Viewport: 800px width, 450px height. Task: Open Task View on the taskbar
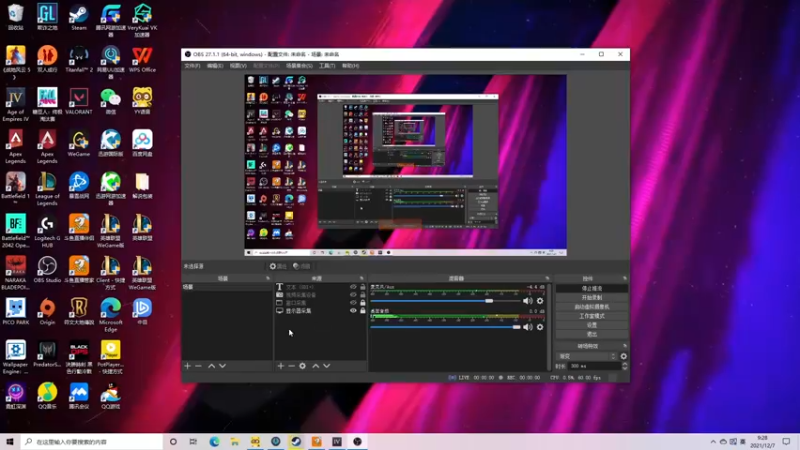coord(193,441)
